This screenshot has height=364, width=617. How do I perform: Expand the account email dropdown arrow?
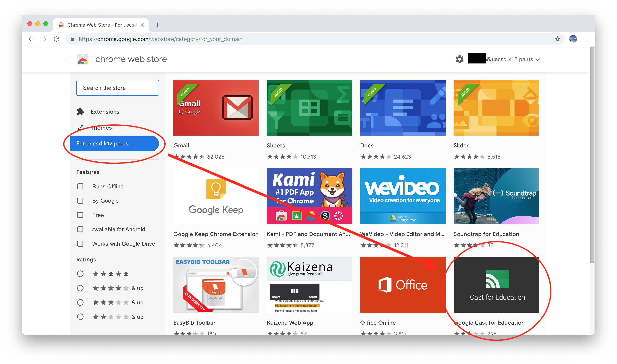click(x=538, y=60)
